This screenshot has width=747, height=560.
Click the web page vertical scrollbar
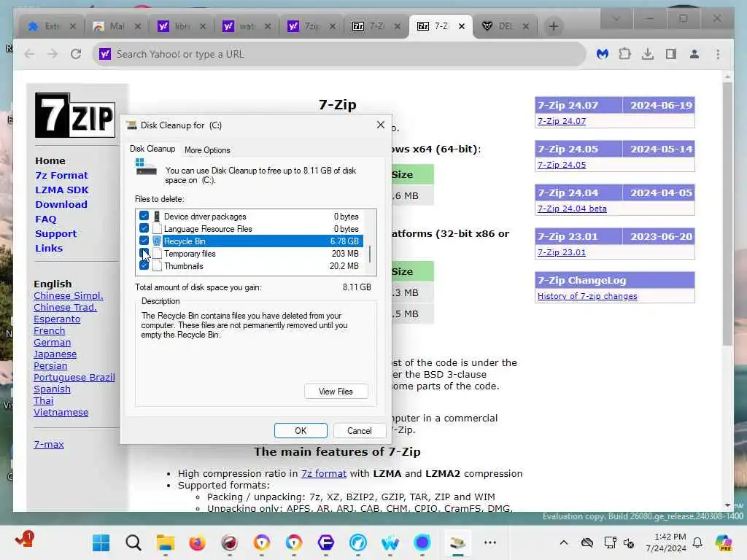click(x=727, y=214)
